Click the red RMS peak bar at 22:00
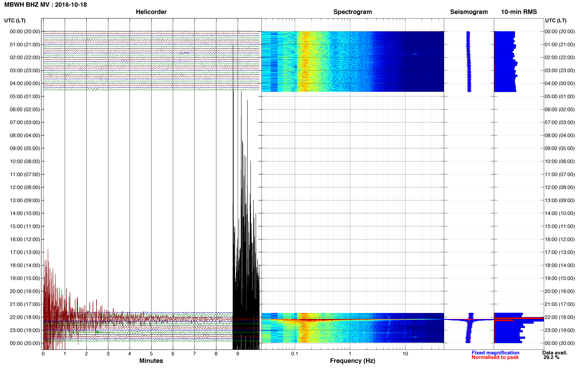 [519, 318]
